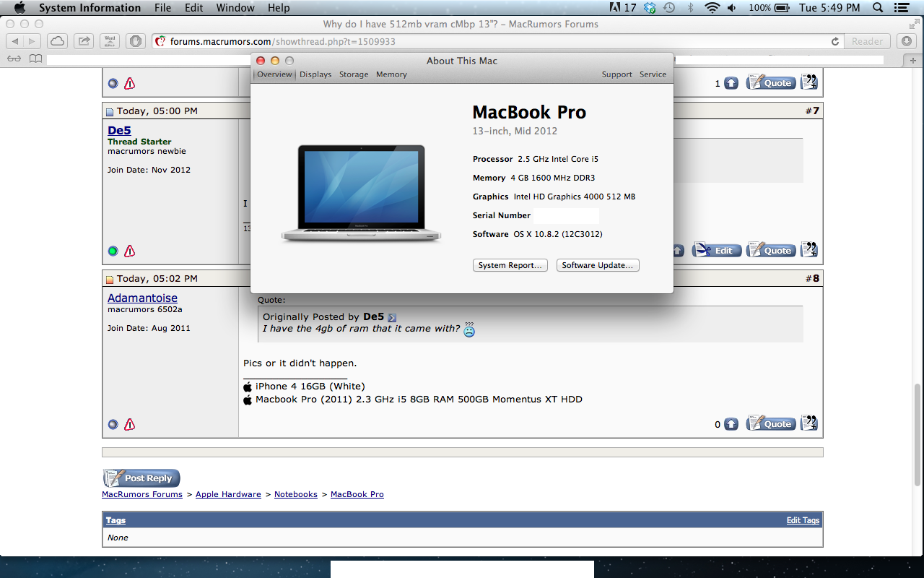Open the Share button in Safari
924x578 pixels.
(x=84, y=41)
